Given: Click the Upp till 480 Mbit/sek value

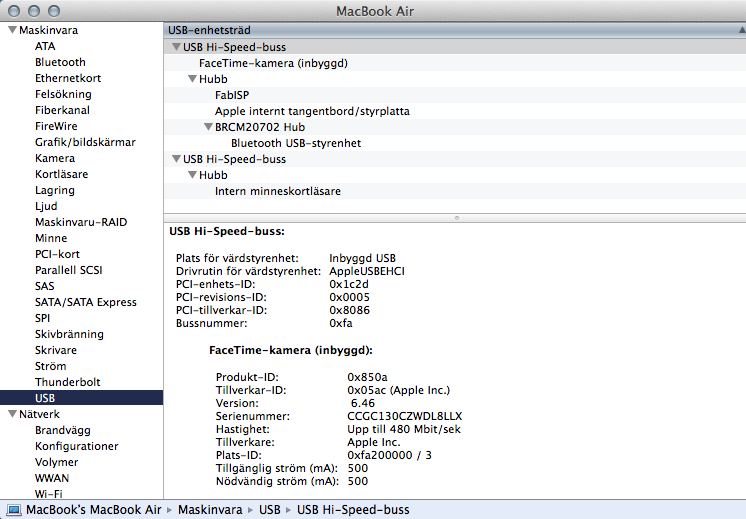Looking at the screenshot, I should [404, 429].
